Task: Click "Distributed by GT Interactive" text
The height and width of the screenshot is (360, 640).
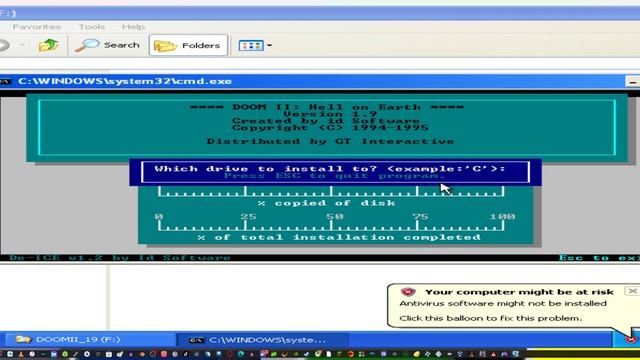Action: pos(330,141)
